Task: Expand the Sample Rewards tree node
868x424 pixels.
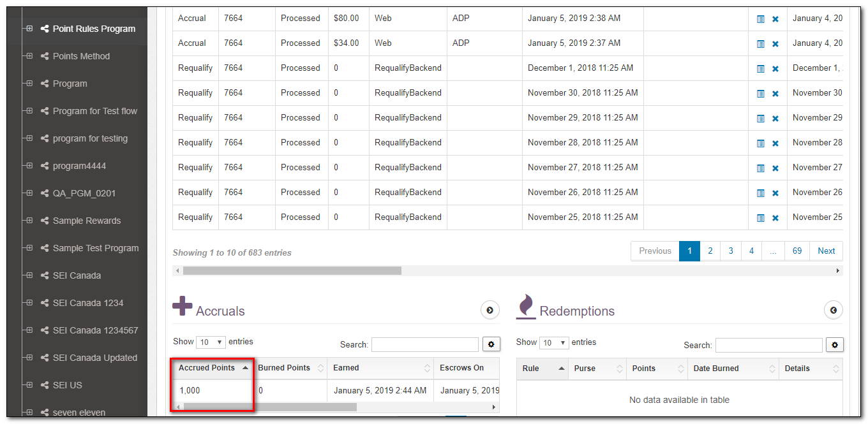Action: 29,221
